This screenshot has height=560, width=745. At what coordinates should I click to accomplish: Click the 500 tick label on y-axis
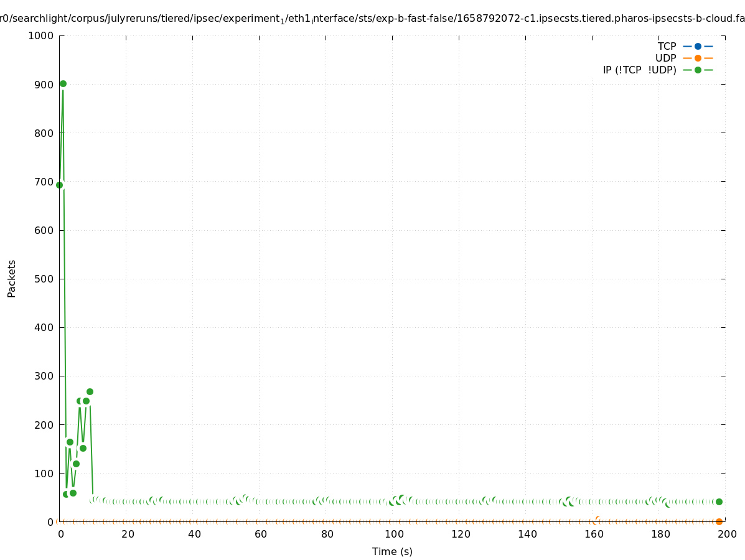pos(44,279)
